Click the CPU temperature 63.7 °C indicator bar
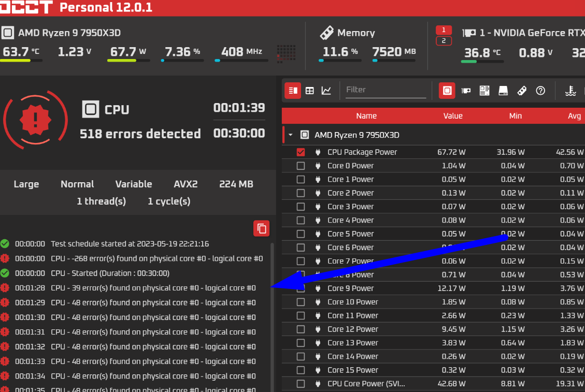585x392 pixels. tap(21, 61)
